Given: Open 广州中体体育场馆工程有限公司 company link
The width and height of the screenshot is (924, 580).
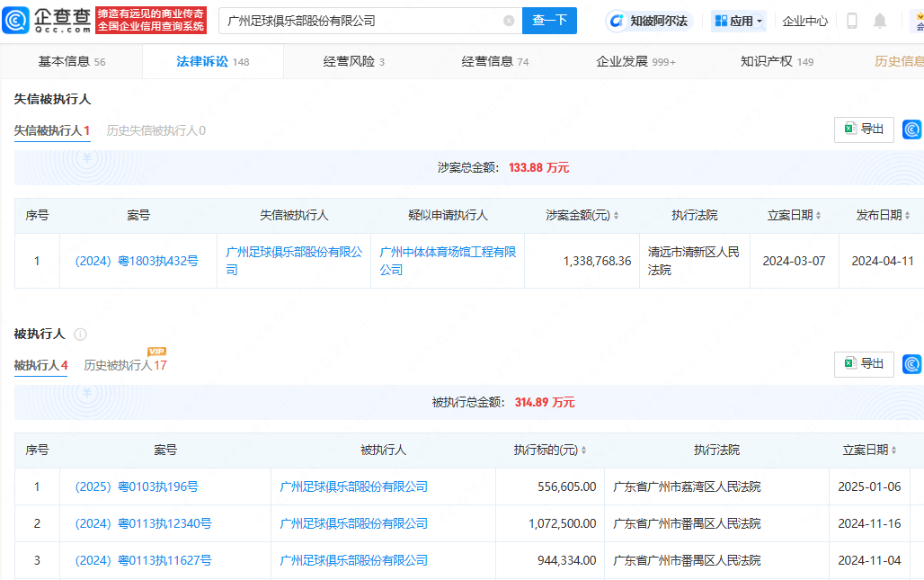Looking at the screenshot, I should [x=448, y=261].
